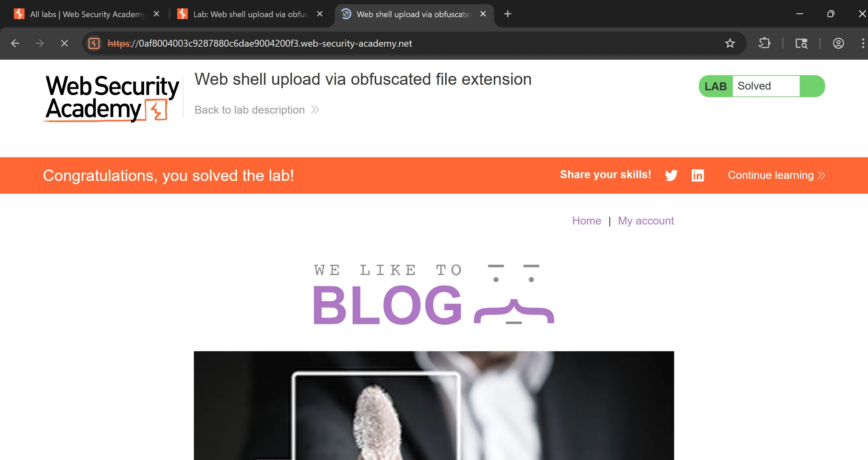Open the Chrome three-dot menu

point(863,43)
